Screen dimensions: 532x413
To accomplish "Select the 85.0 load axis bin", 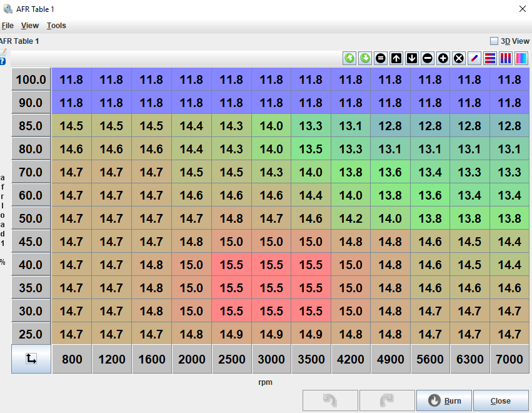I will pos(31,126).
